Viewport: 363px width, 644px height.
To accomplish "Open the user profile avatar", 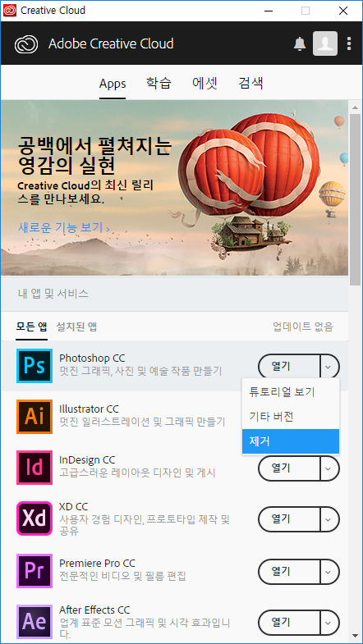I will coord(325,43).
